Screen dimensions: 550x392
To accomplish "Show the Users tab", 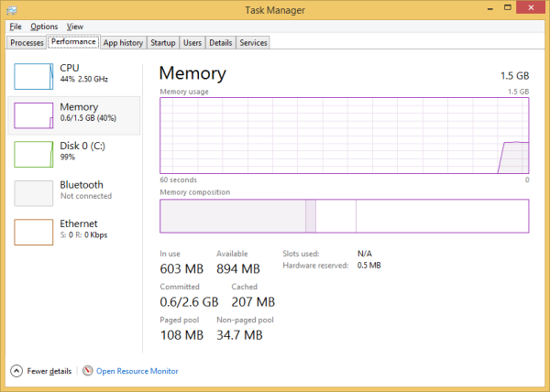I will pyautogui.click(x=192, y=42).
